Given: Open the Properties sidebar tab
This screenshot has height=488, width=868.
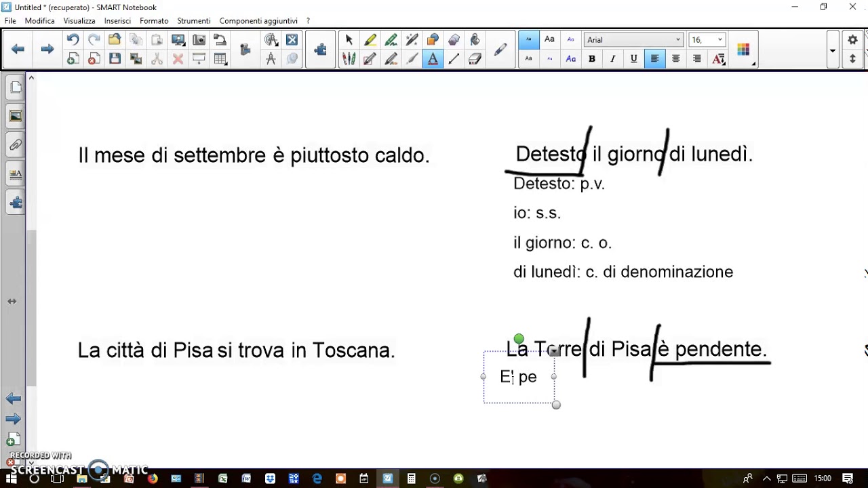Looking at the screenshot, I should tap(16, 174).
